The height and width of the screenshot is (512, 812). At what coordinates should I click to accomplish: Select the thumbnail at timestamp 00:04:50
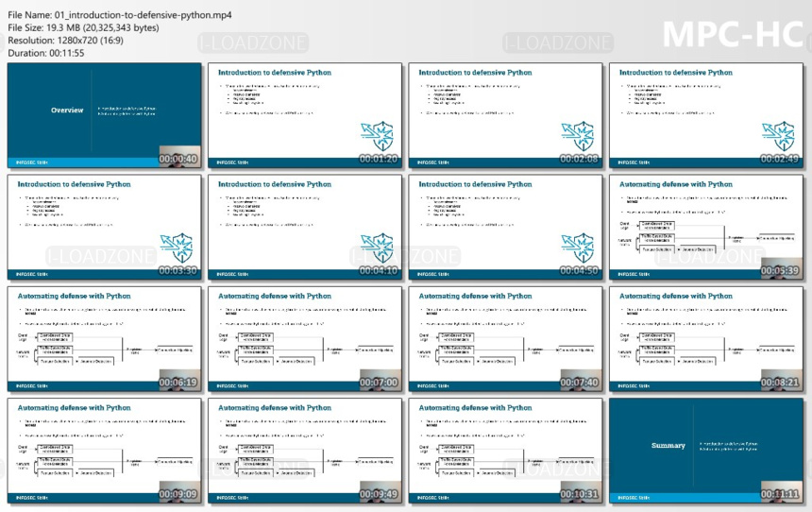505,227
